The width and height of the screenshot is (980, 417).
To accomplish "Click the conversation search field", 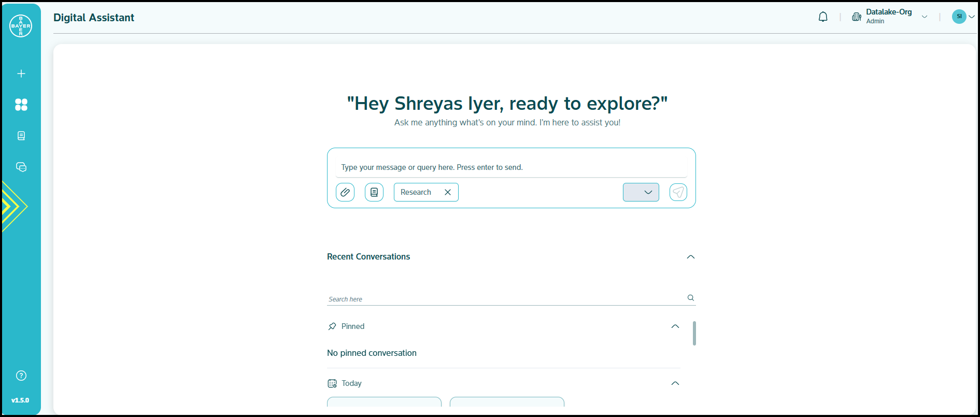I will (505, 299).
